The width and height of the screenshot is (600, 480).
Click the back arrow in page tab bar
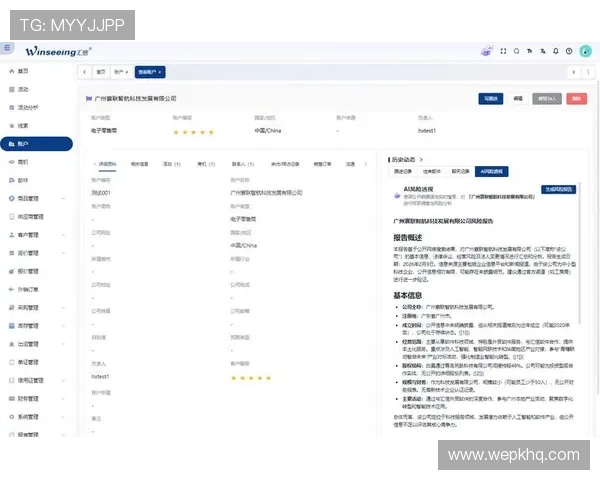[x=85, y=72]
